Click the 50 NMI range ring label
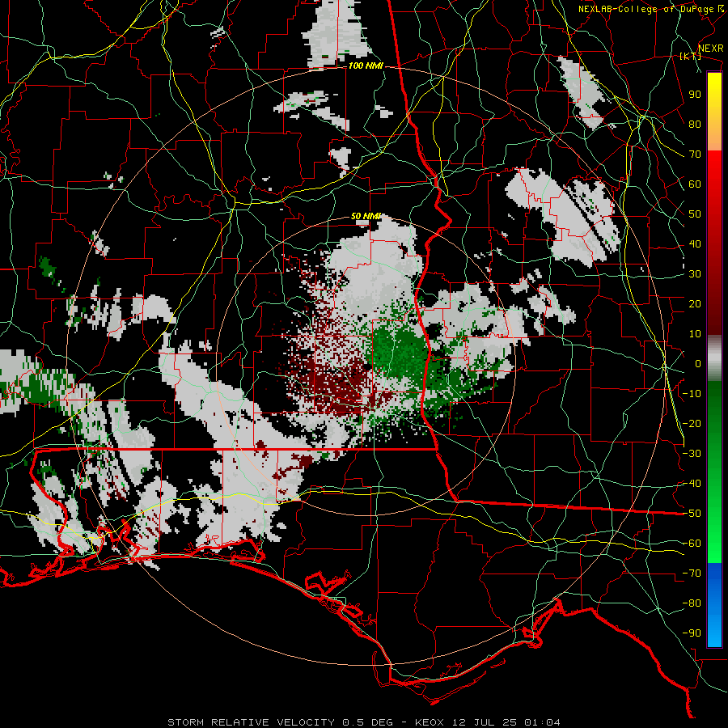 (x=366, y=216)
